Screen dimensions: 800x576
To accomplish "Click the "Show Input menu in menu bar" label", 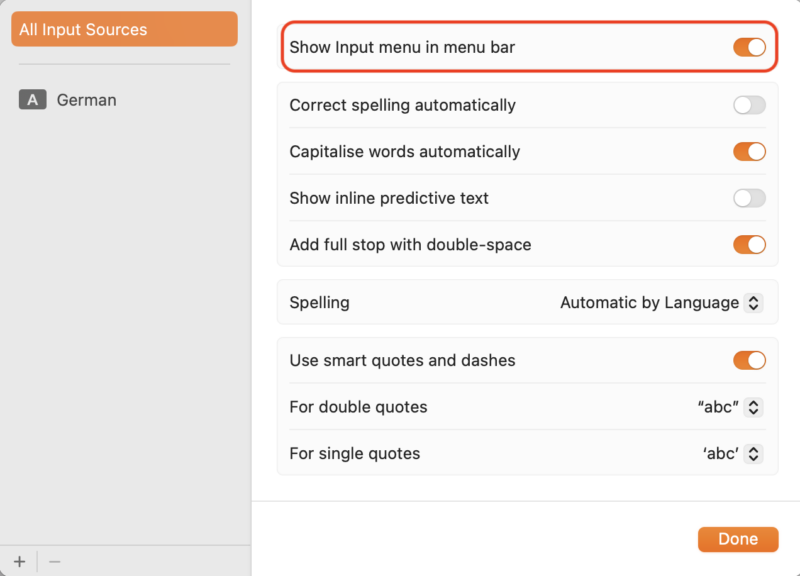I will click(x=403, y=46).
